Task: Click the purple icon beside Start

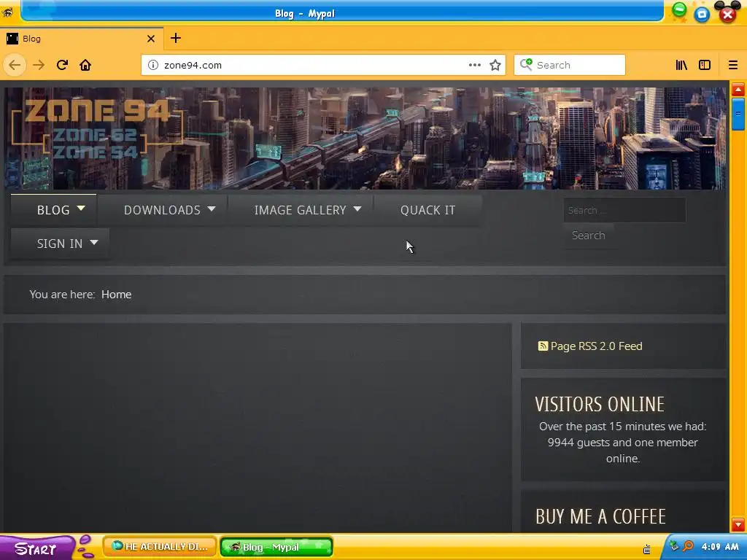Action: point(86,547)
